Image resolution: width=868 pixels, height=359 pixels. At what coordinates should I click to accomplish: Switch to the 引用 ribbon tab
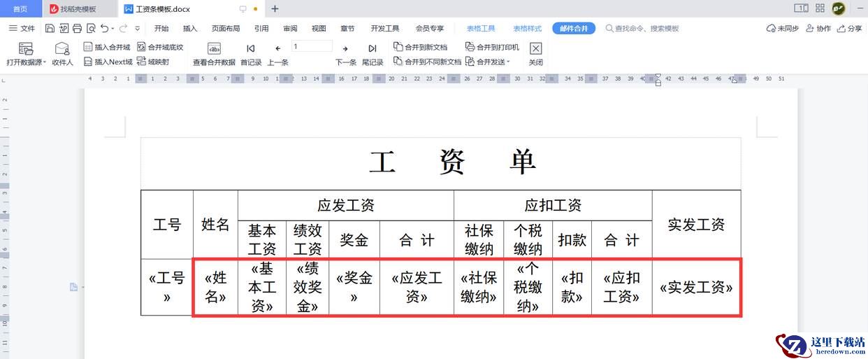[261, 29]
